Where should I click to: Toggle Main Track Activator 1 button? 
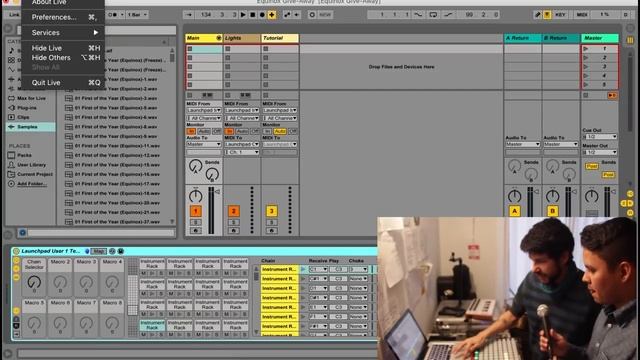click(196, 211)
